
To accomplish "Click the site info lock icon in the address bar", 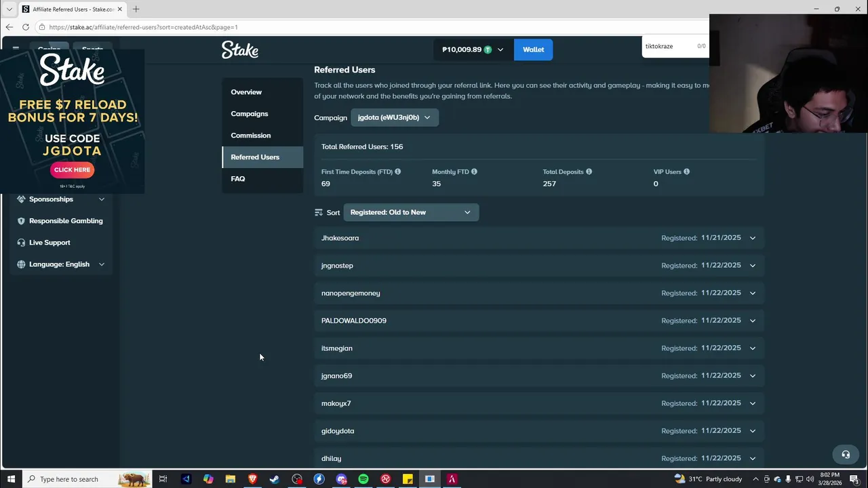I will click(42, 27).
